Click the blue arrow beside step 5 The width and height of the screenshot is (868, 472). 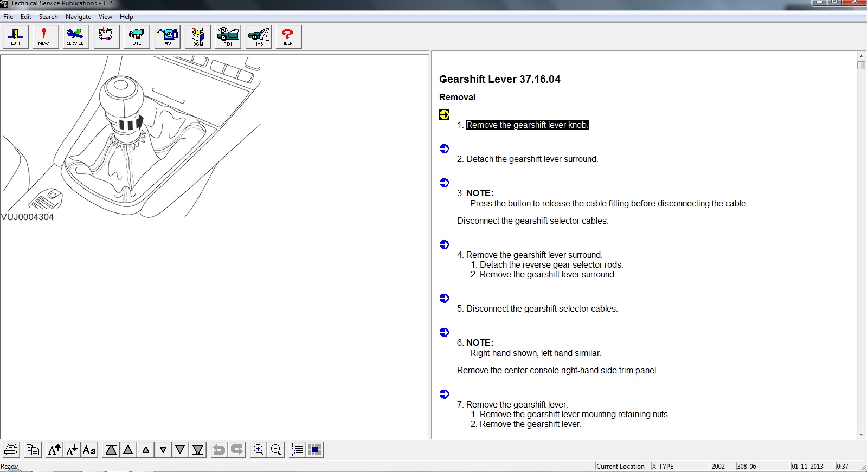pyautogui.click(x=444, y=298)
